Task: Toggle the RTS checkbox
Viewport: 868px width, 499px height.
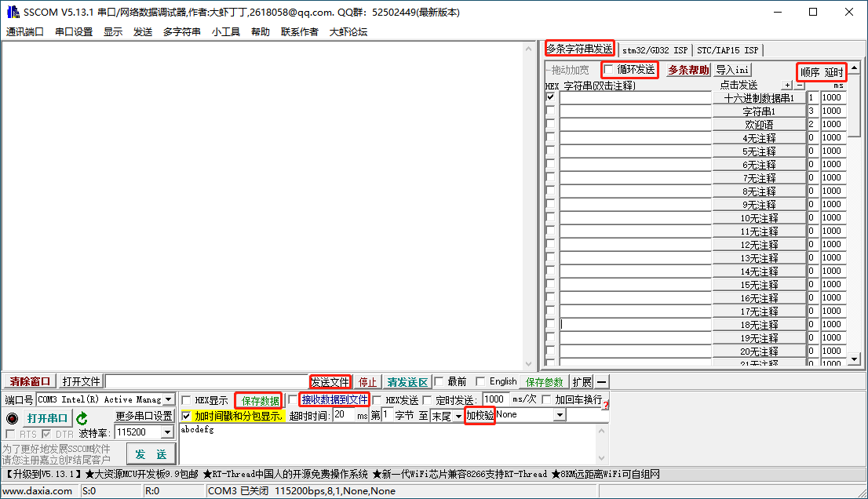Action: pyautogui.click(x=10, y=434)
